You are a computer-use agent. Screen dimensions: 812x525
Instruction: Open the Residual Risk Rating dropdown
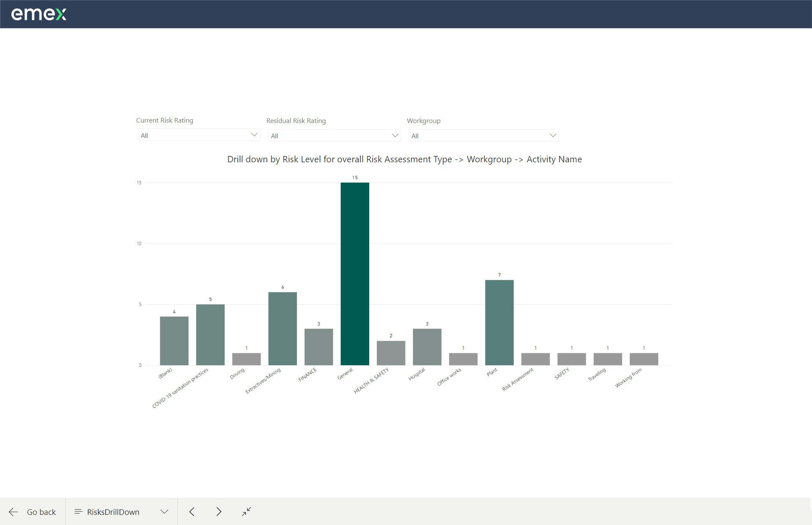point(334,135)
